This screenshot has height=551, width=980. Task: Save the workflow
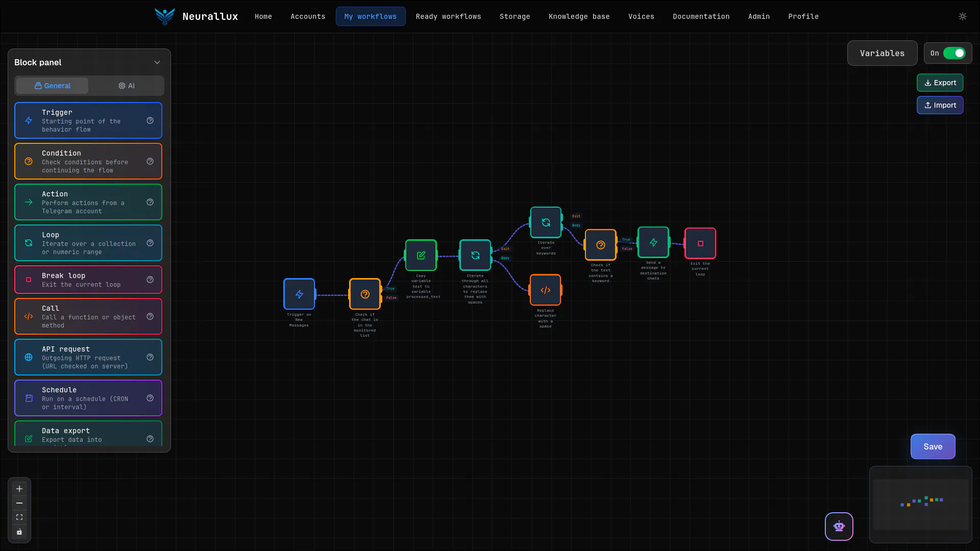tap(933, 446)
